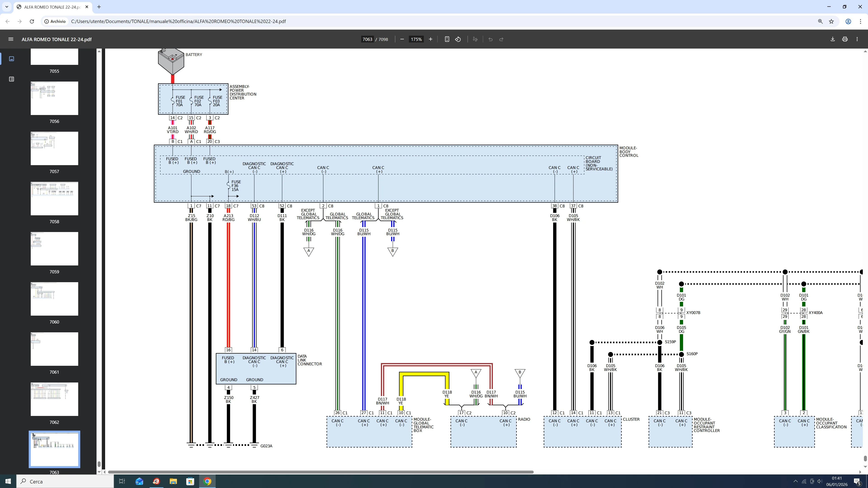868x488 pixels.
Task: Show document outline view in sidebar
Action: (x=12, y=79)
